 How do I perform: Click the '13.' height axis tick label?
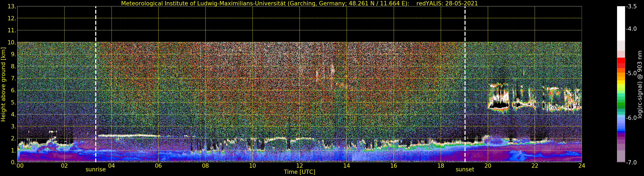point(12,6)
